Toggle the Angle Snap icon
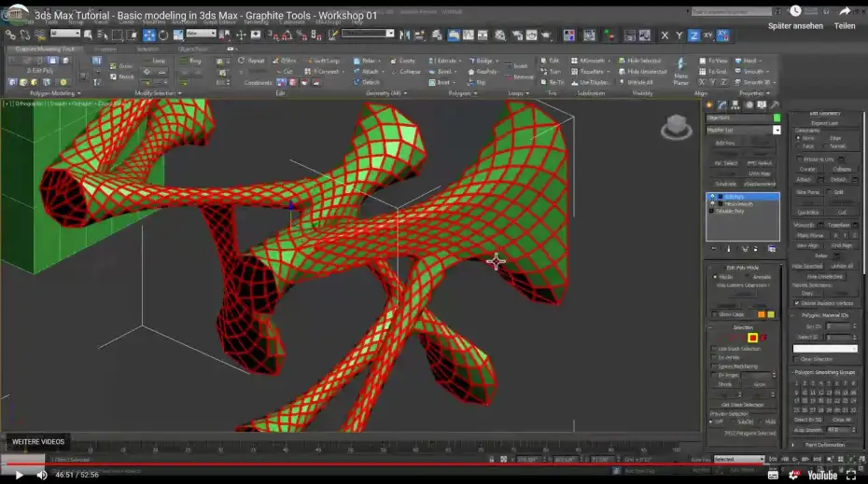868x484 pixels. click(287, 35)
